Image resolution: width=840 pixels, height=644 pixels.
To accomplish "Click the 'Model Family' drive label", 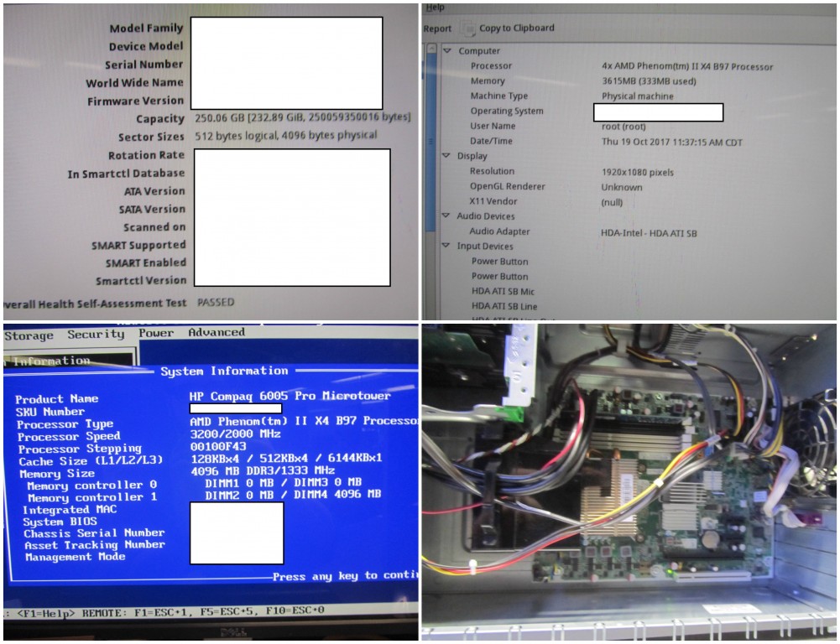I will pos(146,28).
